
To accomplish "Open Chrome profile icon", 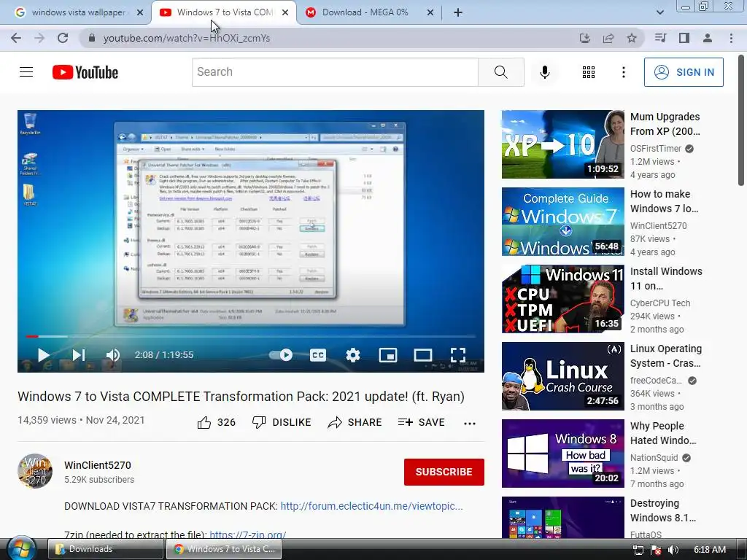I will coord(708,38).
